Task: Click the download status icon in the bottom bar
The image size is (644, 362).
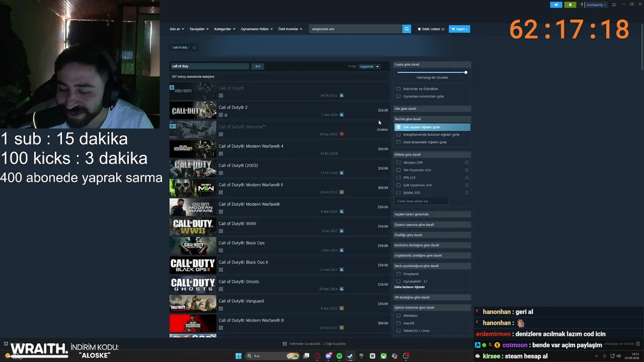Action: click(x=285, y=344)
